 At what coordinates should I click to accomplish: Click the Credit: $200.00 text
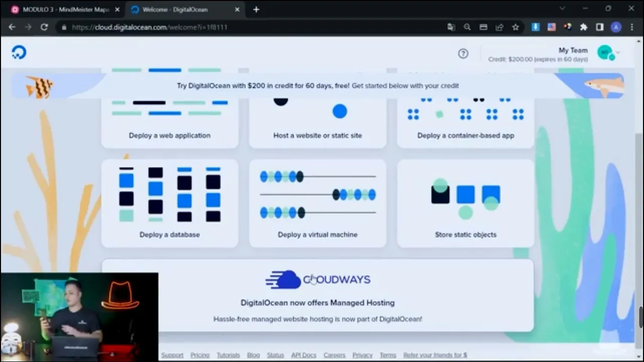point(538,59)
